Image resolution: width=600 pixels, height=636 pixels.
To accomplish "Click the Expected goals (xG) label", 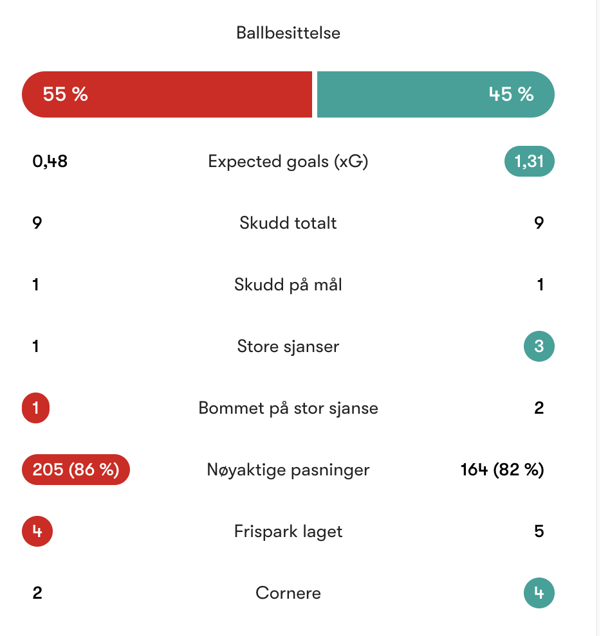I will point(288,161).
